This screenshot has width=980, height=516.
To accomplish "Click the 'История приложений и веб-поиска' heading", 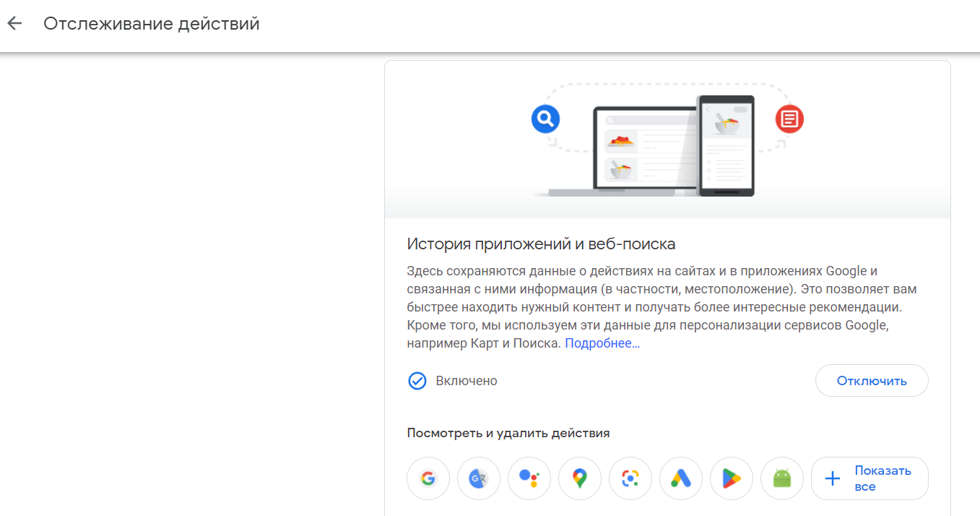I will click(x=541, y=244).
